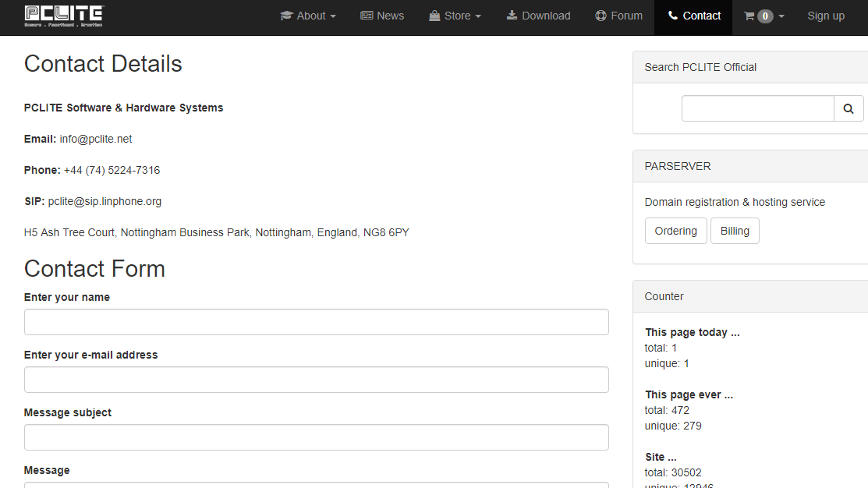This screenshot has width=868, height=488.
Task: Click the Contact Details heading
Action: click(103, 64)
